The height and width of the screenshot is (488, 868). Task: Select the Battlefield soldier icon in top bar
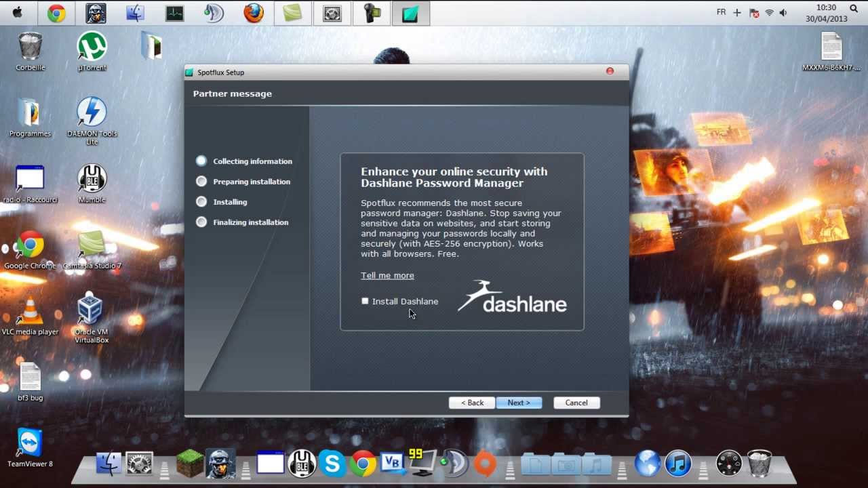[x=96, y=14]
